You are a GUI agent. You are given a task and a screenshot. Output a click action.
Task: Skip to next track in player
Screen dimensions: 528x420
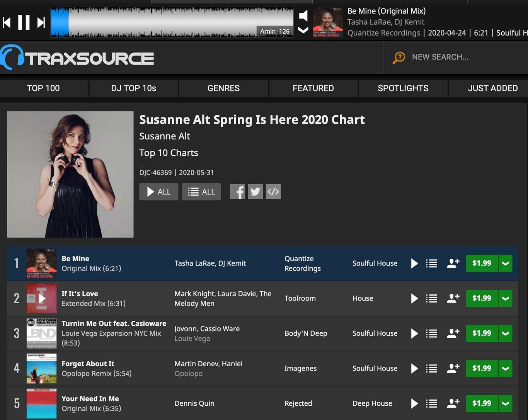[41, 22]
